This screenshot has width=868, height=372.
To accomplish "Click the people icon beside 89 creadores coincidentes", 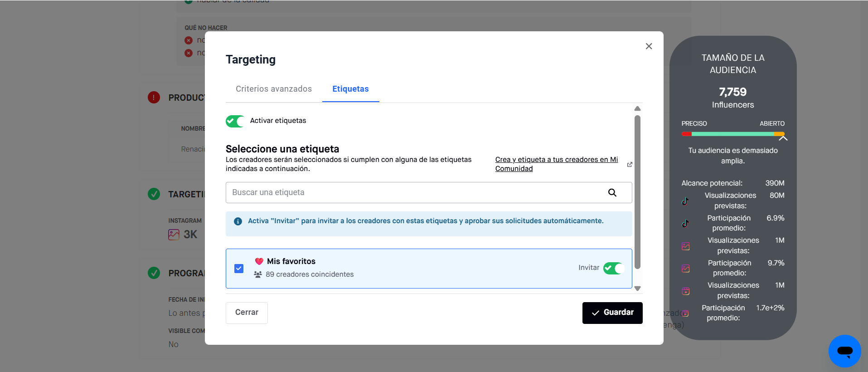I will (x=258, y=274).
